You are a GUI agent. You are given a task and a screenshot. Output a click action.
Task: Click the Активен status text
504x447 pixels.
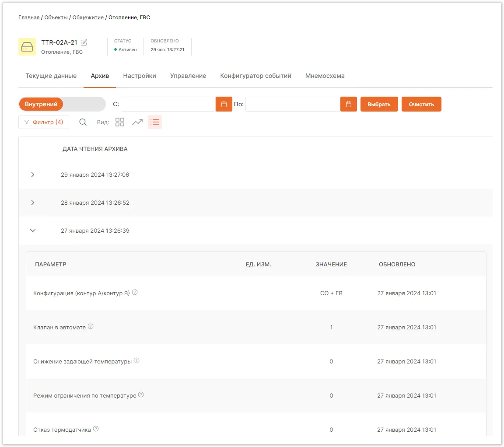128,49
